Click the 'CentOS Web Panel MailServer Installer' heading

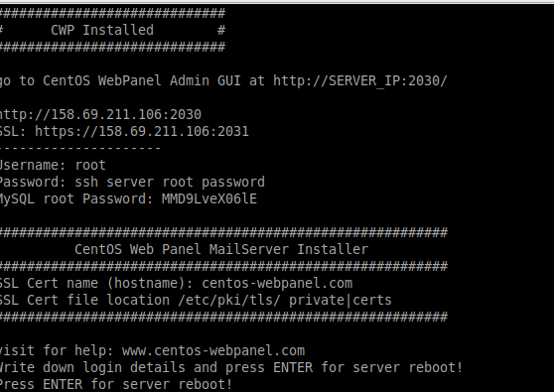point(221,249)
